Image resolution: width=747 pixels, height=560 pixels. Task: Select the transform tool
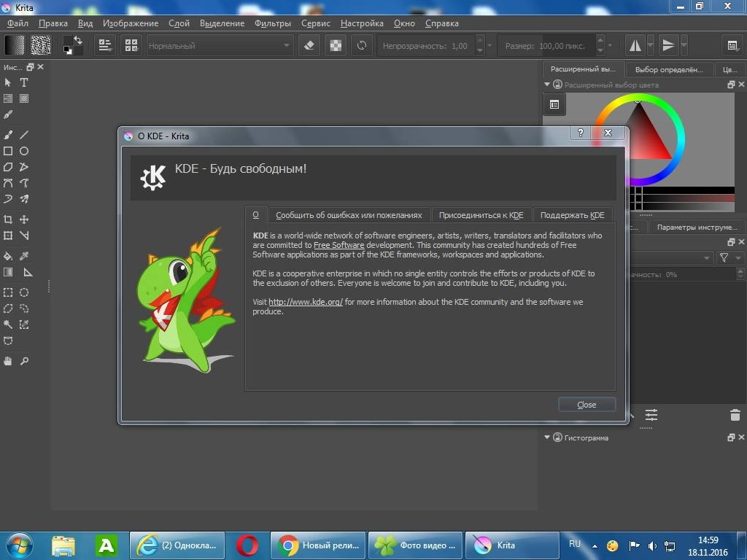[7, 236]
